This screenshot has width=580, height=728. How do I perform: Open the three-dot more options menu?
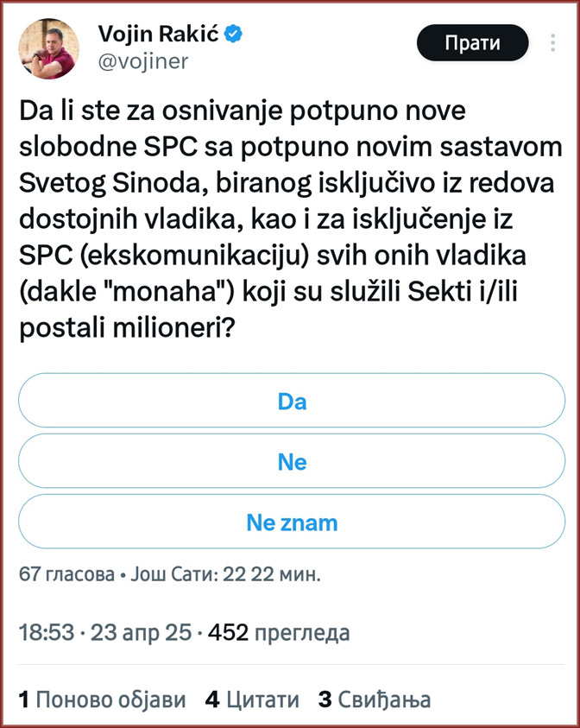553,43
